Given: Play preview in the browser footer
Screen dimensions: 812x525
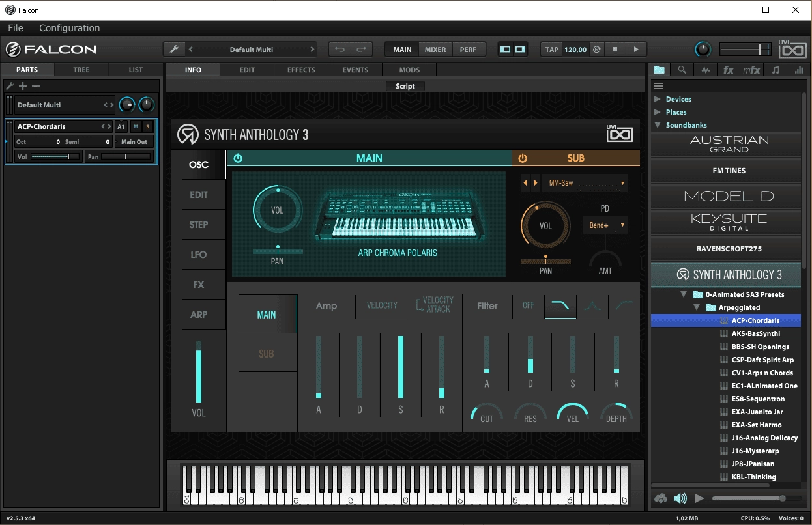Looking at the screenshot, I should click(x=699, y=498).
